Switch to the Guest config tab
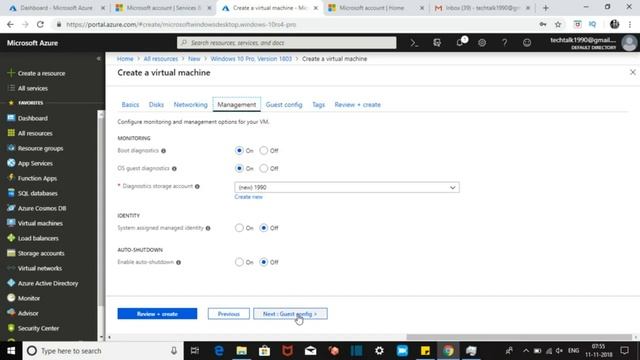The height and width of the screenshot is (360, 640). pyautogui.click(x=284, y=105)
